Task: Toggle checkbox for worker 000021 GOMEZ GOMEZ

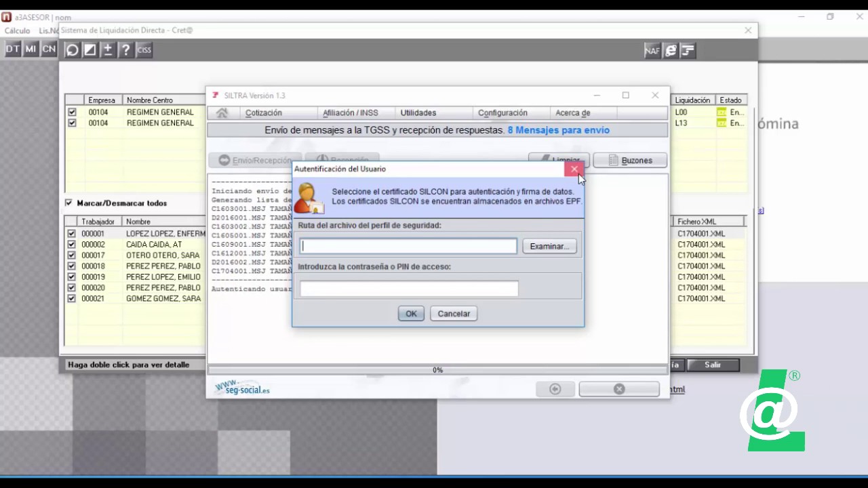Action: pyautogui.click(x=72, y=299)
